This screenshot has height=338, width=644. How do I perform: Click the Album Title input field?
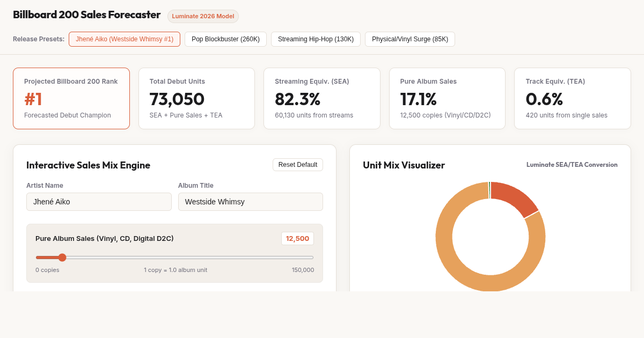pyautogui.click(x=251, y=202)
